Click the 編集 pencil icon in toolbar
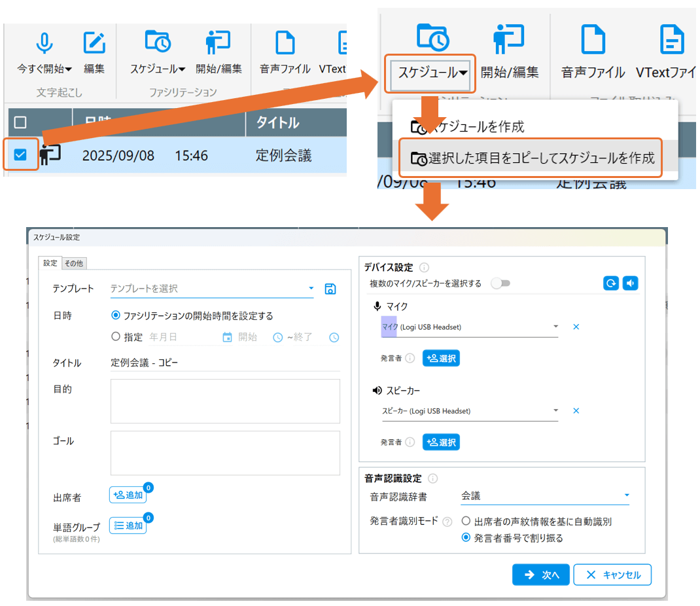700x606 pixels. click(x=94, y=43)
